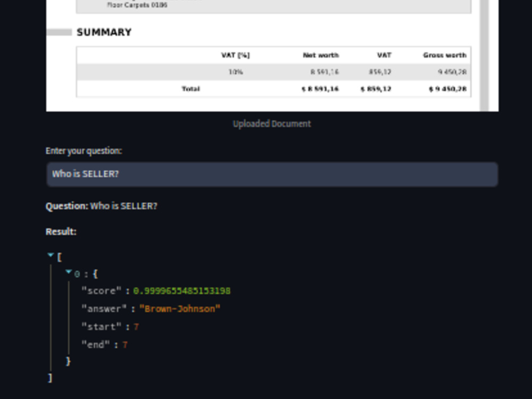Click the "Uploaded Document" caption
This screenshot has width=532, height=399.
(272, 123)
